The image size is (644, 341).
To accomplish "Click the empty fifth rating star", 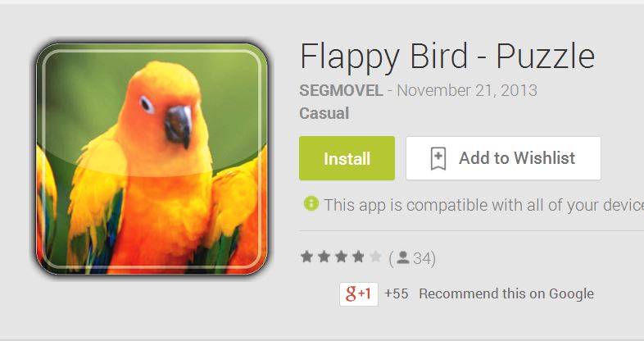I will coord(375,257).
